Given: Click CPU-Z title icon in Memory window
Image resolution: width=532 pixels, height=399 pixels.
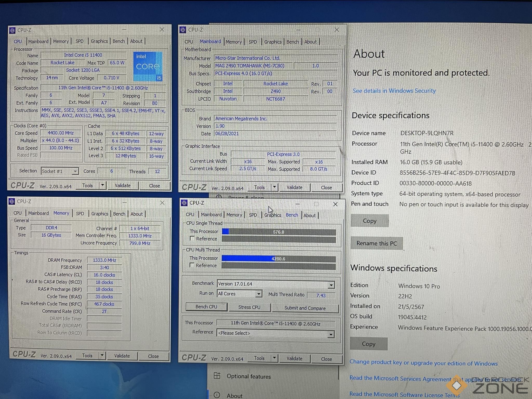Looking at the screenshot, I should [x=12, y=201].
